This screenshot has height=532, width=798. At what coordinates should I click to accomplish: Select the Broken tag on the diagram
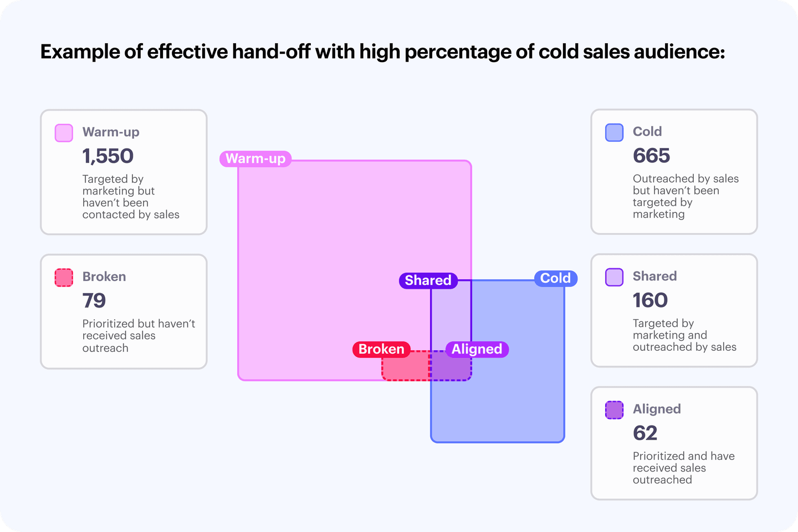[x=381, y=349]
